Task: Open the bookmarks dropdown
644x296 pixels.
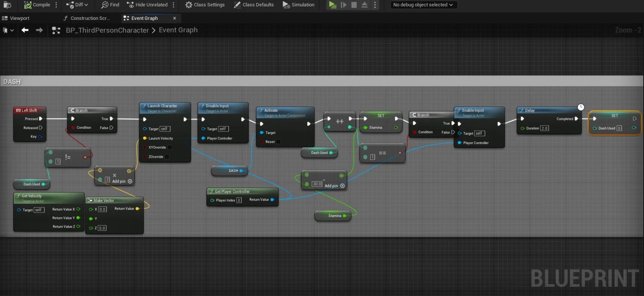Action: [8, 30]
